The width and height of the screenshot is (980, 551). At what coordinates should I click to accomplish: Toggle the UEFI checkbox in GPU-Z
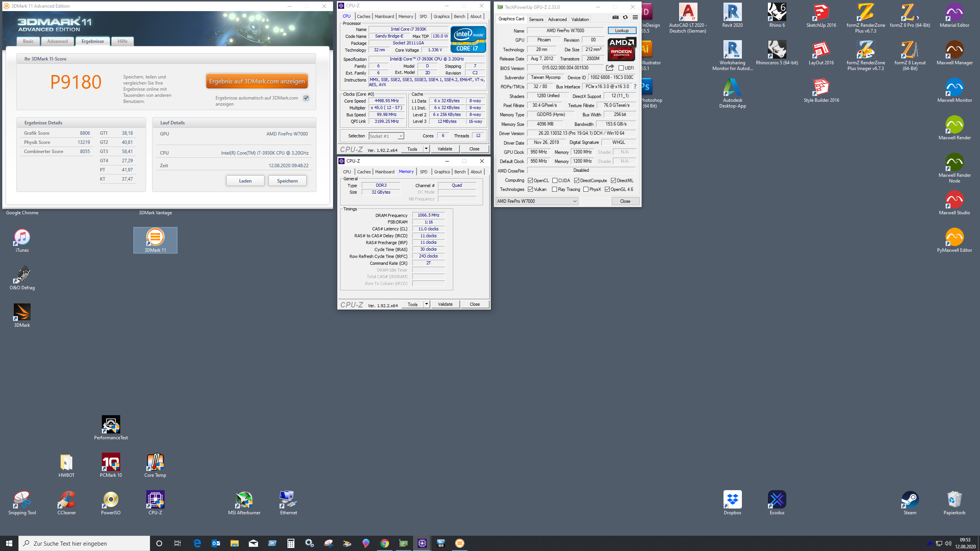(621, 68)
